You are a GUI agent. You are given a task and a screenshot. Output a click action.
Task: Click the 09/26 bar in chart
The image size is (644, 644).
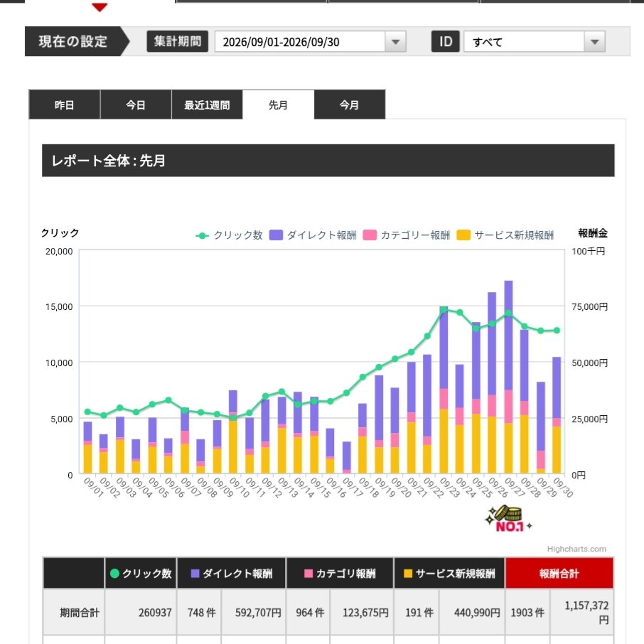tap(492, 383)
